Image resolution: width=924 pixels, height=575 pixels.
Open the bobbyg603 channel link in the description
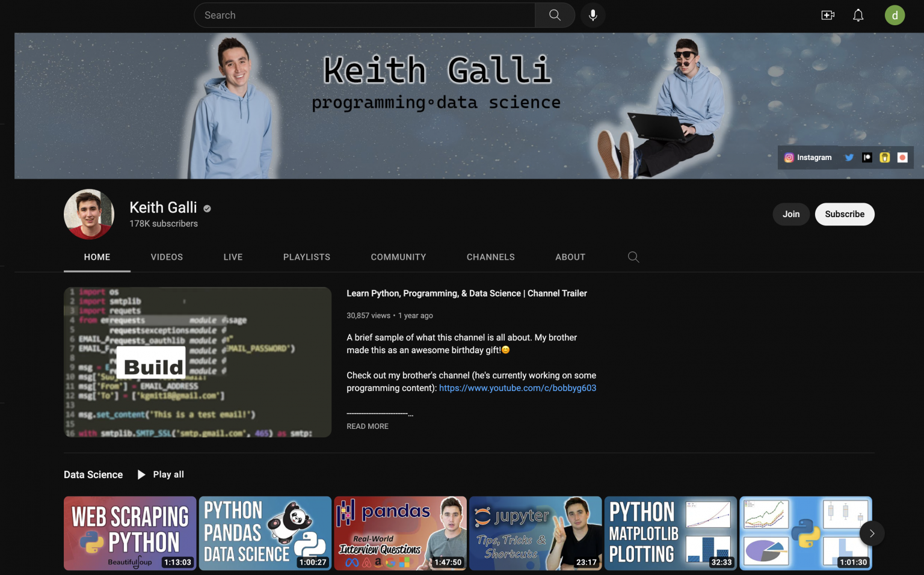click(x=517, y=388)
